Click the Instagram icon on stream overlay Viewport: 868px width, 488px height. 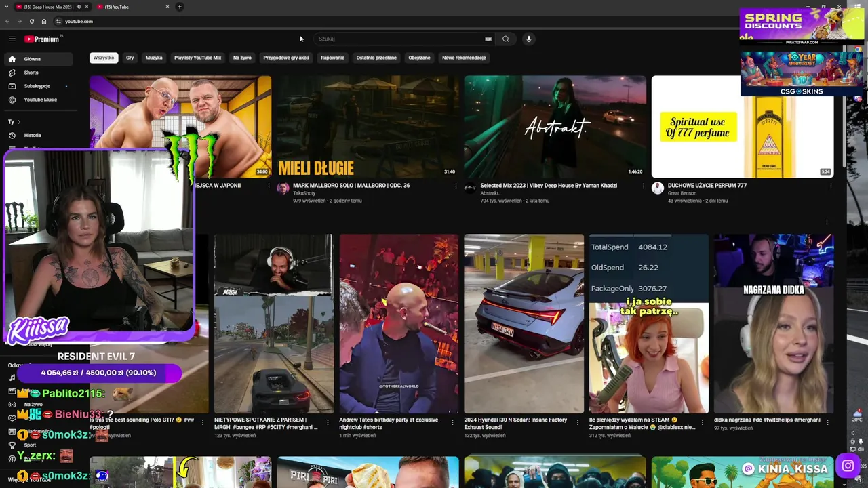point(848,466)
